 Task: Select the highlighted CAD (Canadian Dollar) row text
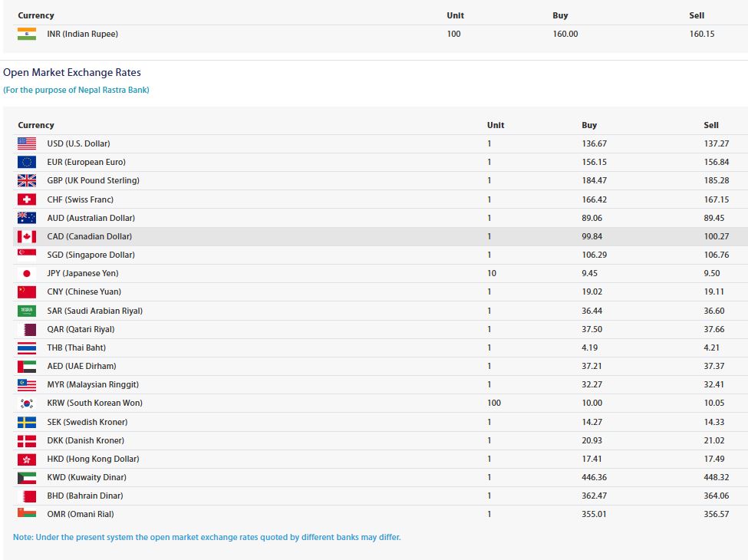click(x=89, y=236)
